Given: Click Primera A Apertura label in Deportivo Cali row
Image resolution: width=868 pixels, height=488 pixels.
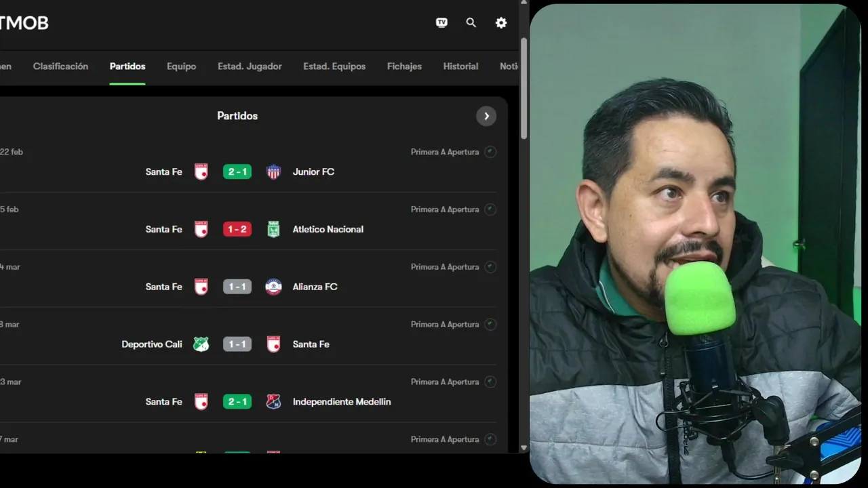Looking at the screenshot, I should coord(445,325).
